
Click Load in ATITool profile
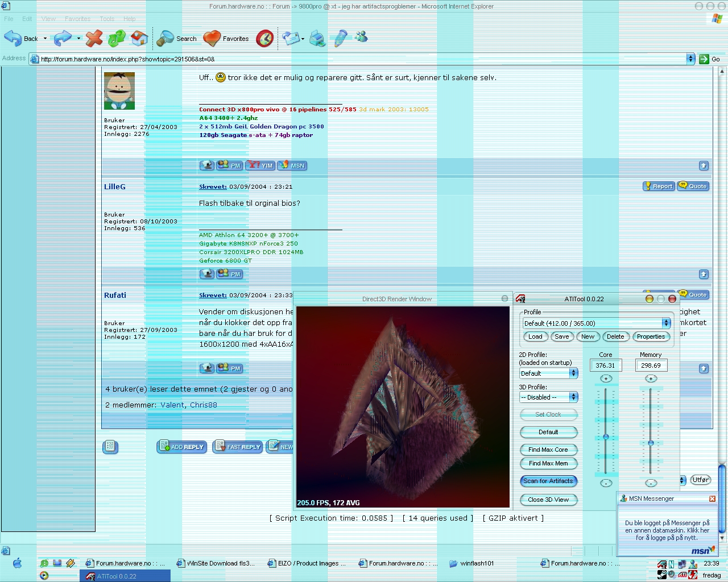point(535,336)
